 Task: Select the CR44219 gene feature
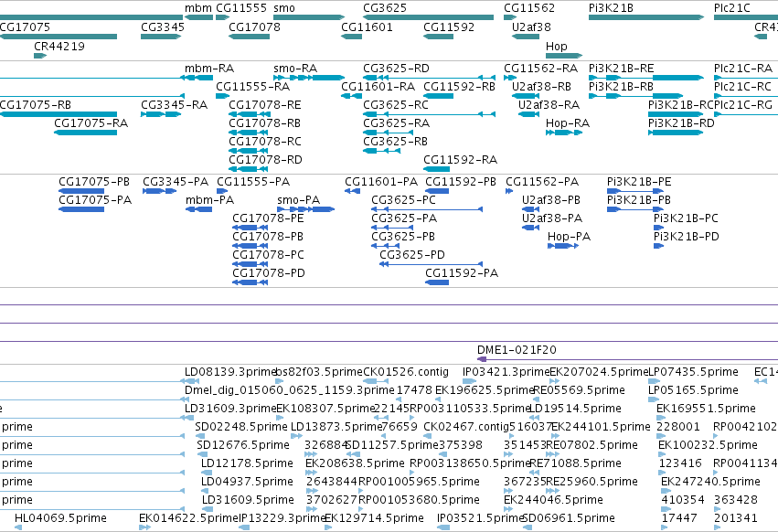tap(40, 56)
